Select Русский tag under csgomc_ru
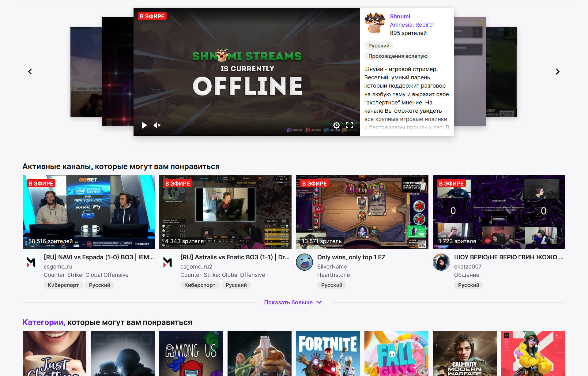Viewport: 588px width, 376px height. [100, 285]
